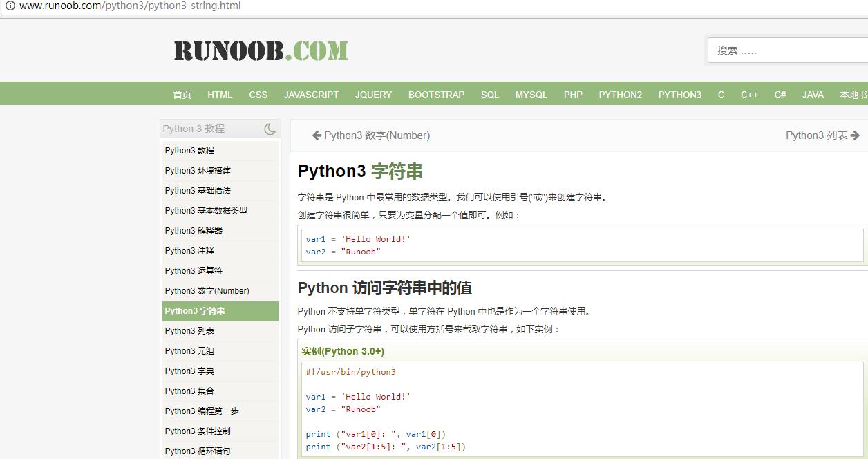This screenshot has width=868, height=459.
Task: Select Python3 解释器 in sidebar
Action: (x=220, y=231)
